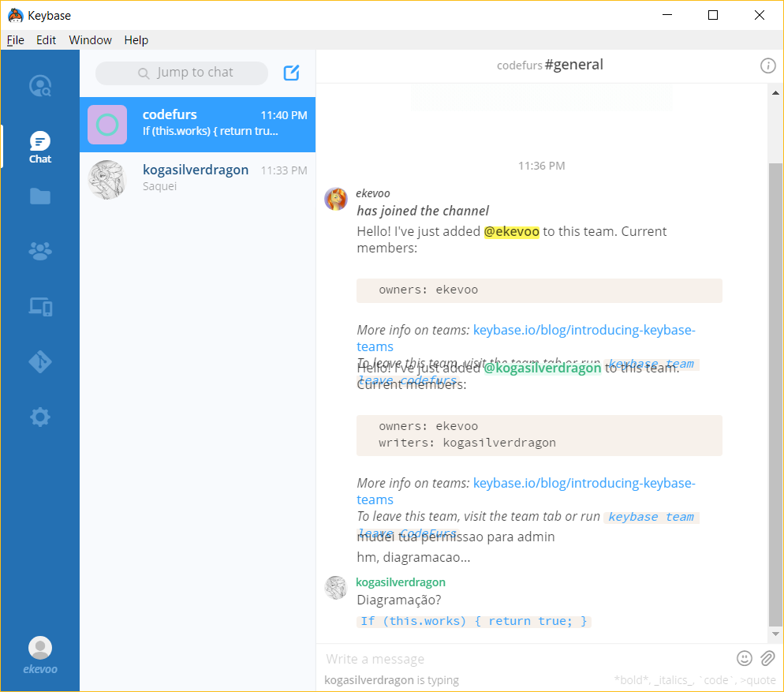This screenshot has height=692, width=784.
Task: Click kogasilverdragon's avatar in chat list
Action: click(x=107, y=180)
